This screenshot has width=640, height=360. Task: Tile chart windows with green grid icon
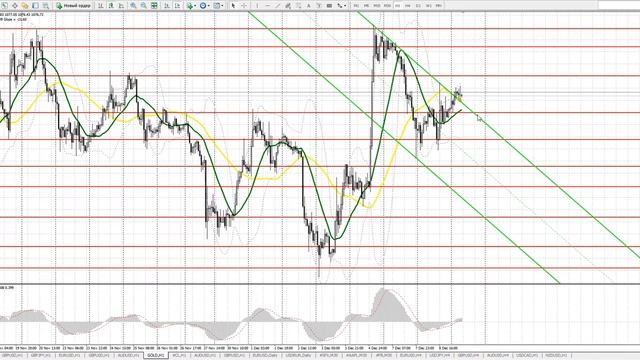(x=154, y=6)
